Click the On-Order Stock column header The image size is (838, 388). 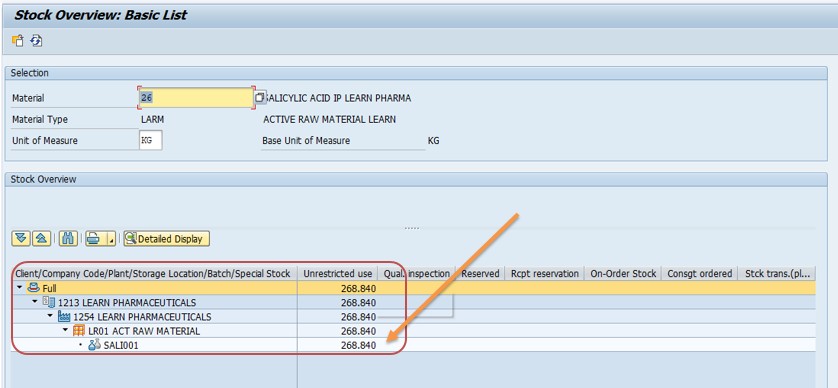[x=623, y=274]
